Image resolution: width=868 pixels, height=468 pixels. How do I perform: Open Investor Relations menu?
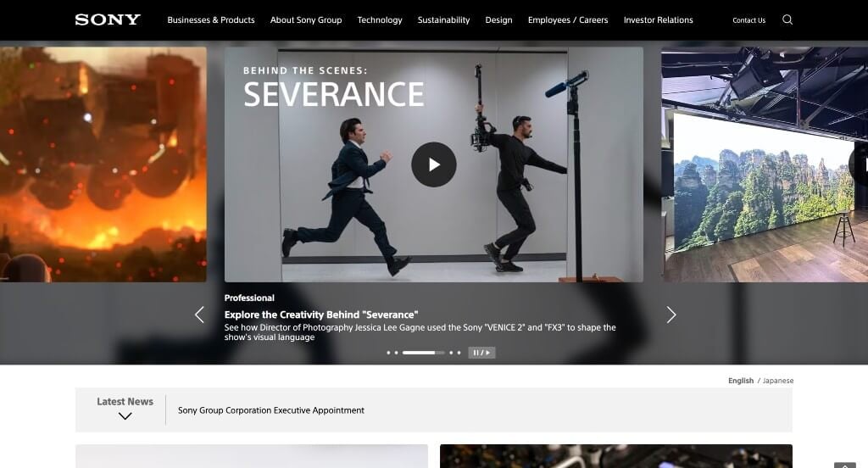point(658,20)
